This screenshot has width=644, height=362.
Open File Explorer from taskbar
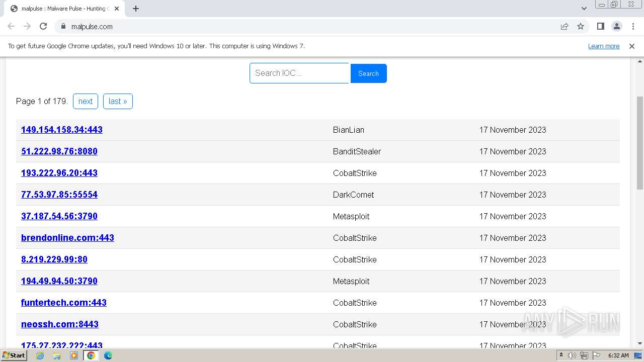(x=57, y=355)
